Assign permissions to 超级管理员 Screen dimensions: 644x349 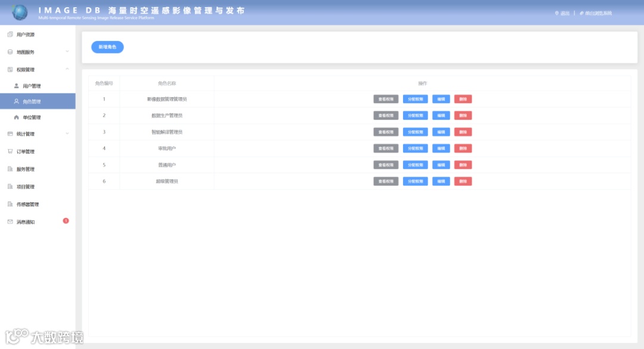(x=415, y=181)
